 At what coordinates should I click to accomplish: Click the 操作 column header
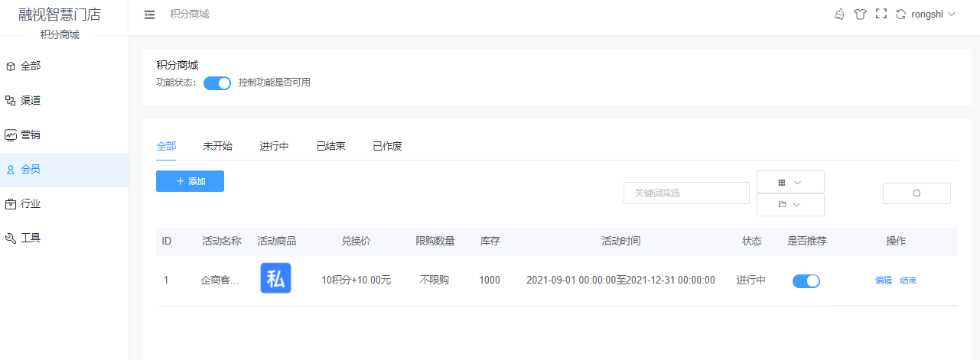tap(895, 241)
